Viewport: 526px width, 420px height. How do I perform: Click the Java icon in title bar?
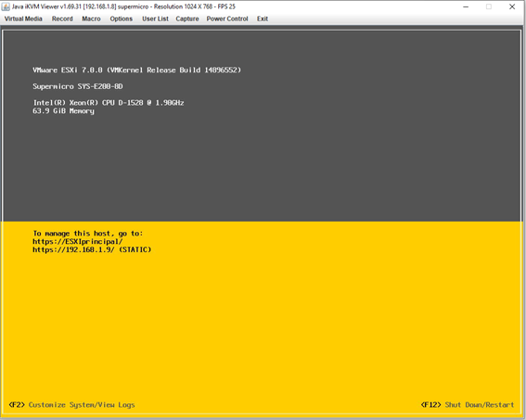click(6, 6)
